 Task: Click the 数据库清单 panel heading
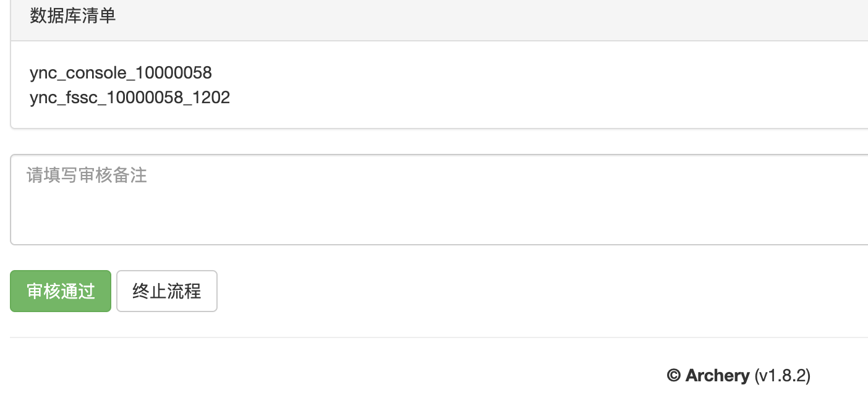click(x=73, y=17)
